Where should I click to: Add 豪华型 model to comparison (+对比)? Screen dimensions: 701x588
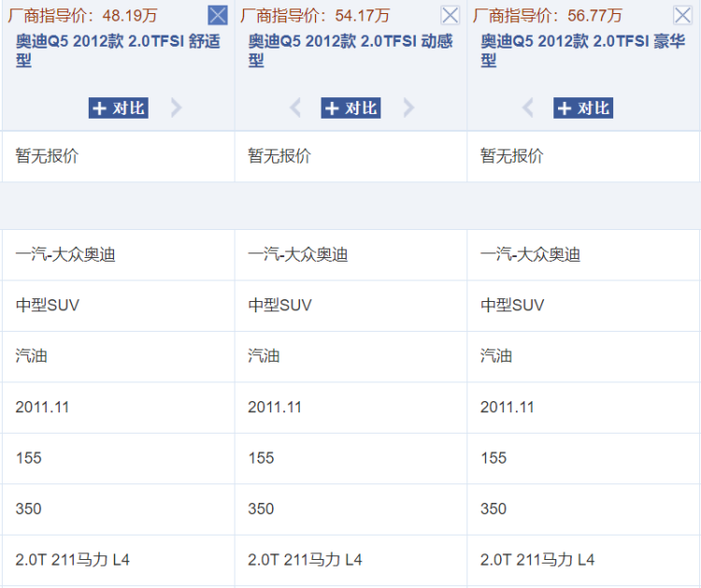pyautogui.click(x=583, y=108)
